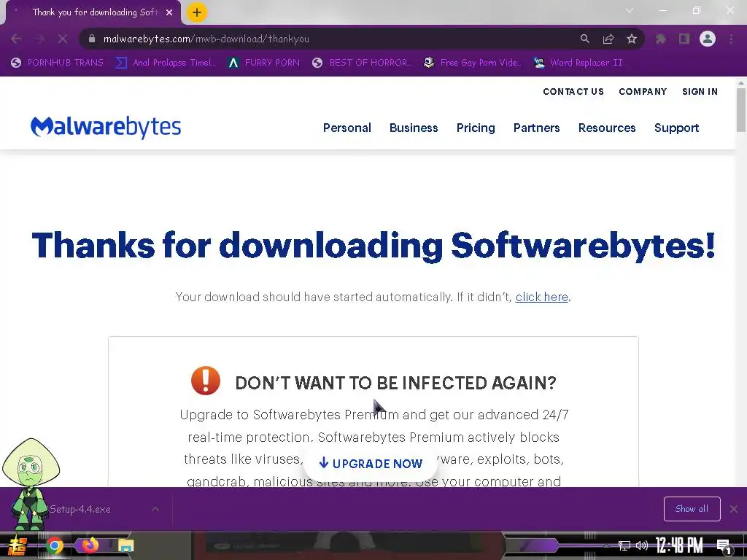Viewport: 747px width, 560px height.
Task: Click the padlock site info icon
Action: tap(92, 39)
